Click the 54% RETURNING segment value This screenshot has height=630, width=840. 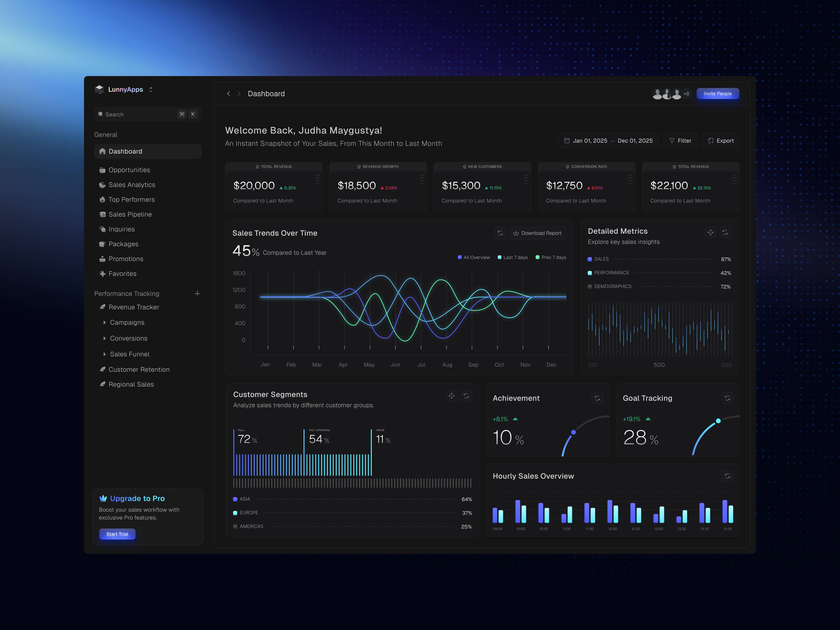point(319,439)
